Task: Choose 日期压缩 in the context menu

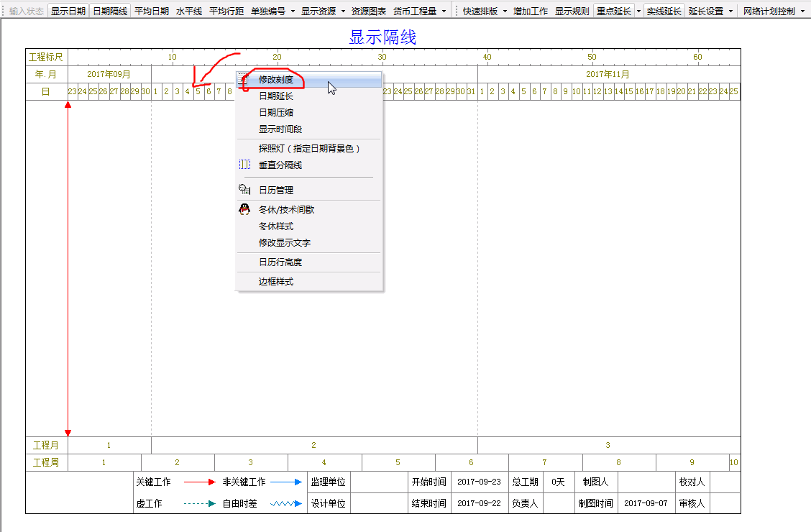Action: coord(276,112)
